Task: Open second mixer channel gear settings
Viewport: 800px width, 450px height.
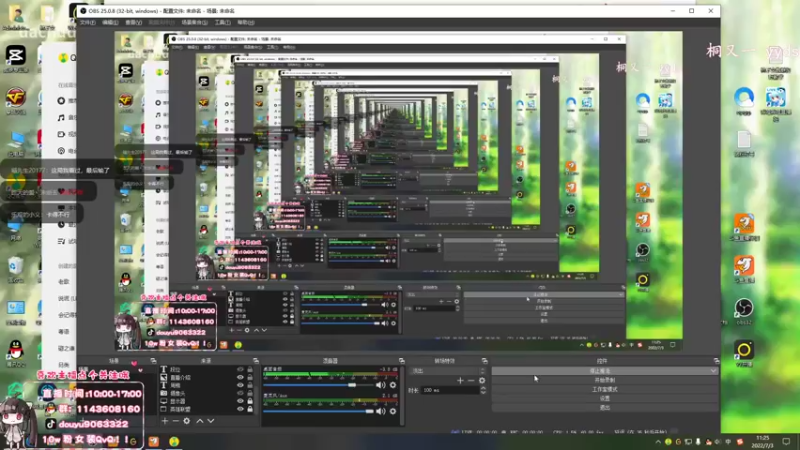Action: coord(393,411)
